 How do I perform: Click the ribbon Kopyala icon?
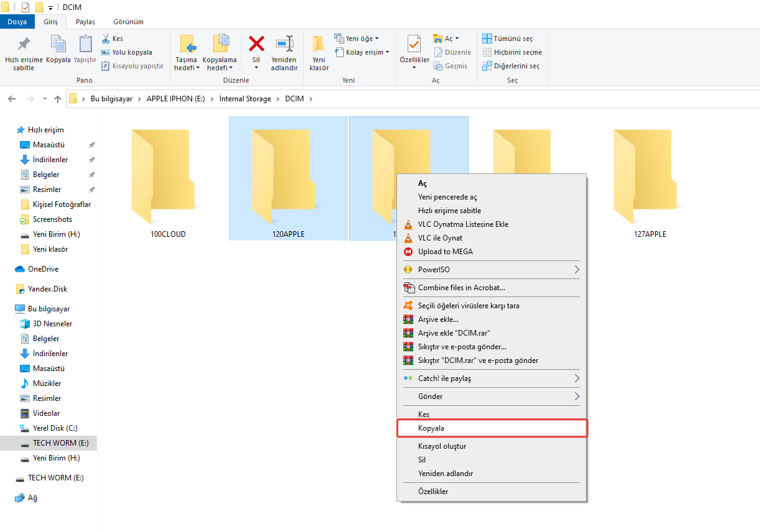[x=58, y=45]
